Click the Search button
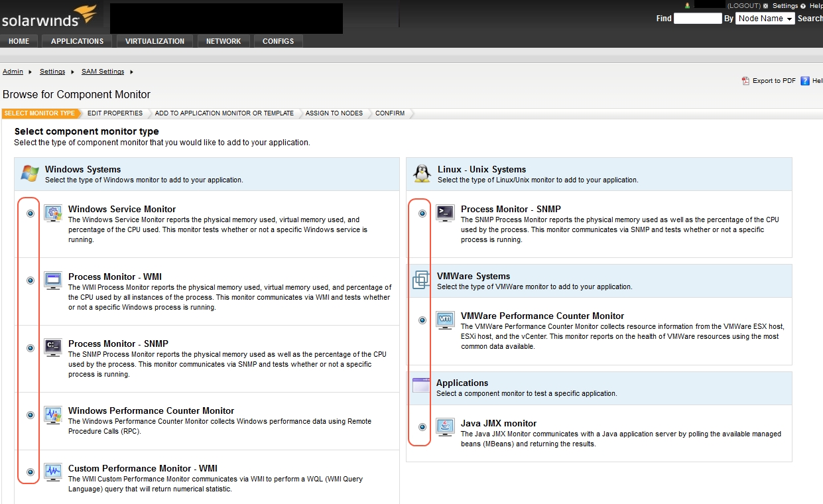This screenshot has height=504, width=823. [x=810, y=19]
